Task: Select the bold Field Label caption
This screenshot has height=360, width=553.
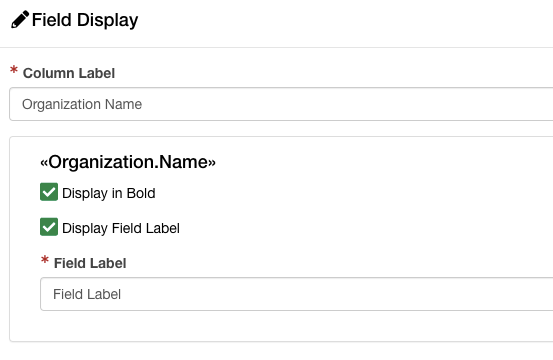Action: pos(90,263)
